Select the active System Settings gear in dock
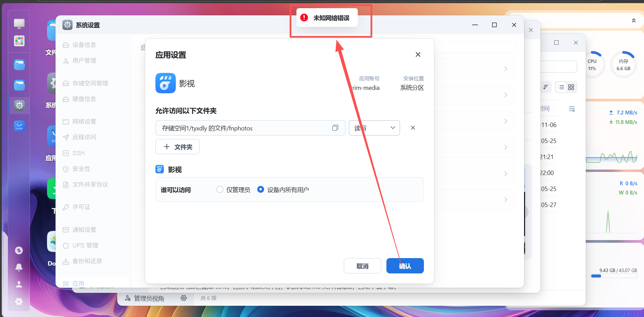Image resolution: width=644 pixels, height=317 pixels. [19, 106]
